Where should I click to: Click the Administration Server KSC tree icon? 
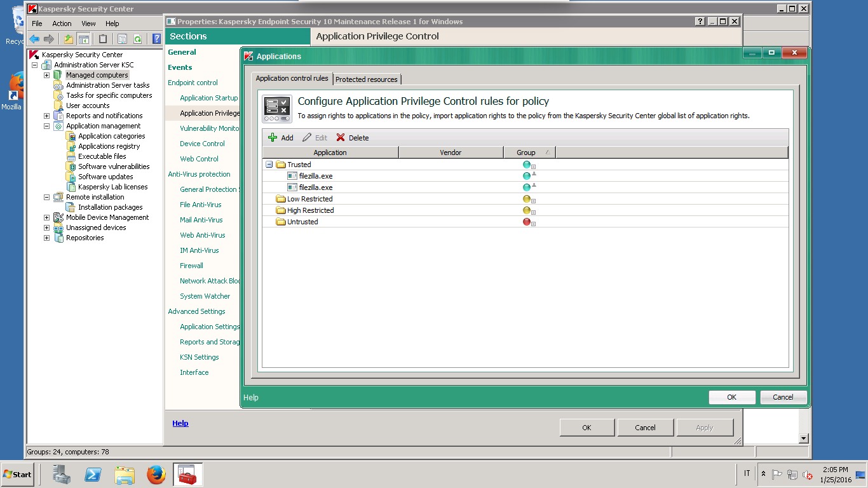tap(46, 65)
